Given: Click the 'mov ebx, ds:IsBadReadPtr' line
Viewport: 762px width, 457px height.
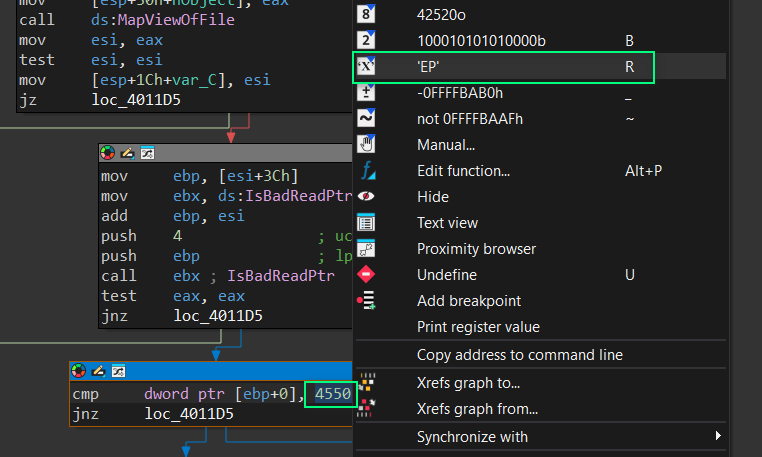Looking at the screenshot, I should click(226, 195).
